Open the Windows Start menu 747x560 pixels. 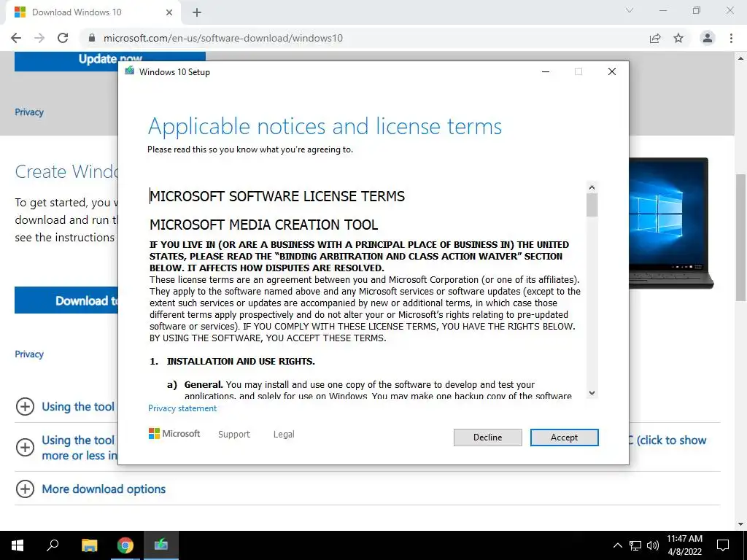coord(18,545)
